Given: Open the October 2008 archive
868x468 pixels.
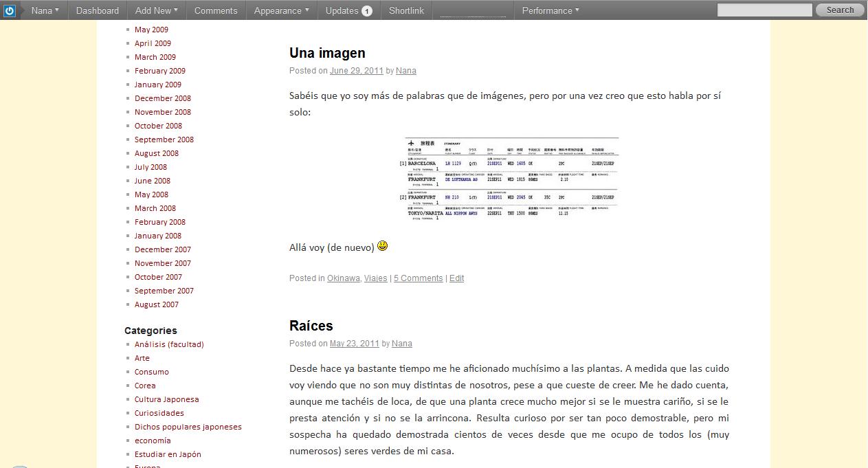Looking at the screenshot, I should coord(159,126).
